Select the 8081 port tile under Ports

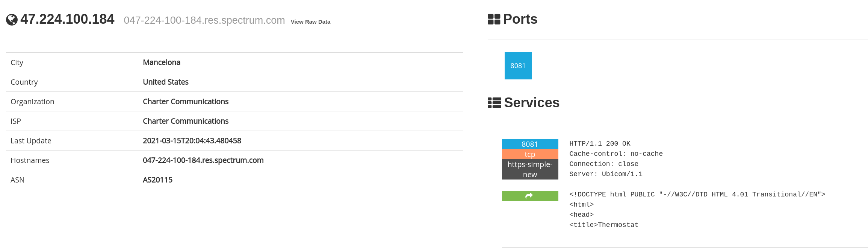pyautogui.click(x=518, y=66)
